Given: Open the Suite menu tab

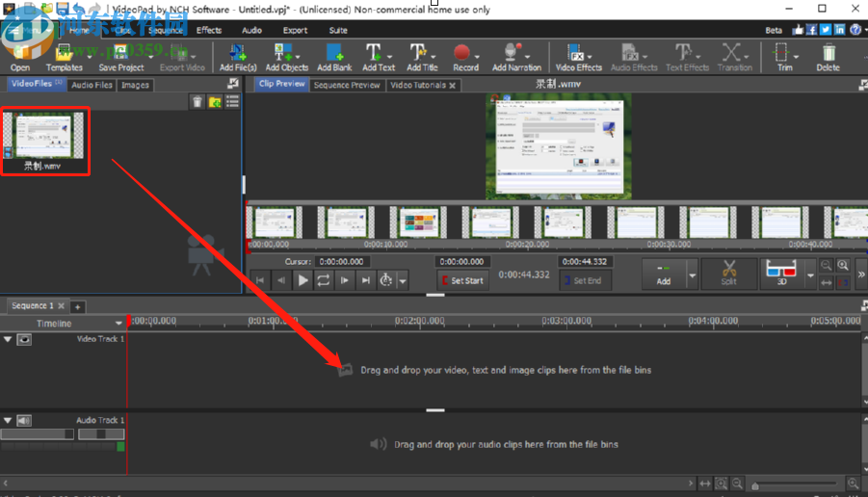Looking at the screenshot, I should click(x=338, y=30).
